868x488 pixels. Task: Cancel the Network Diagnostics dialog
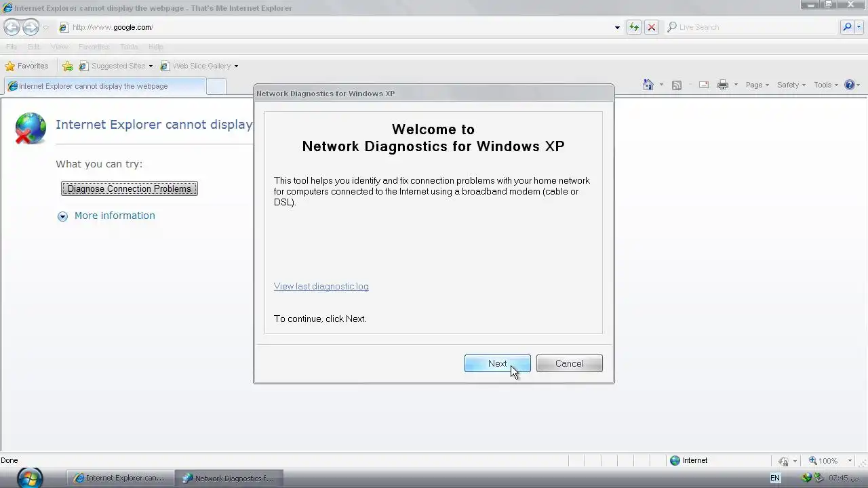tap(569, 363)
